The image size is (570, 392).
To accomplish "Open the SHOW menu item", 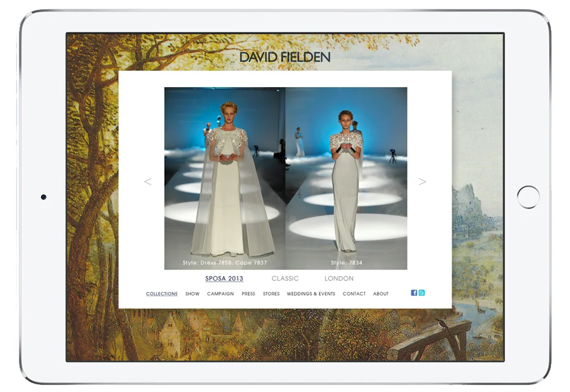I will click(192, 293).
